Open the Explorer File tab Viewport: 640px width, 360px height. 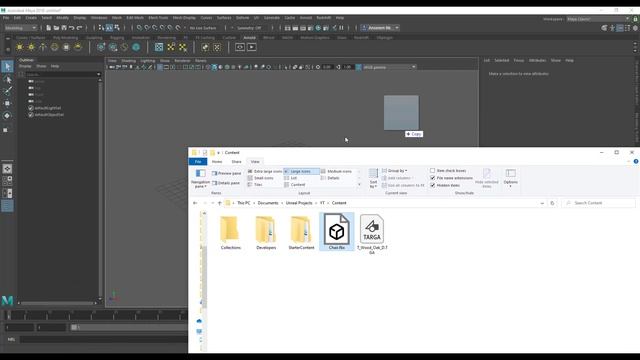point(198,162)
